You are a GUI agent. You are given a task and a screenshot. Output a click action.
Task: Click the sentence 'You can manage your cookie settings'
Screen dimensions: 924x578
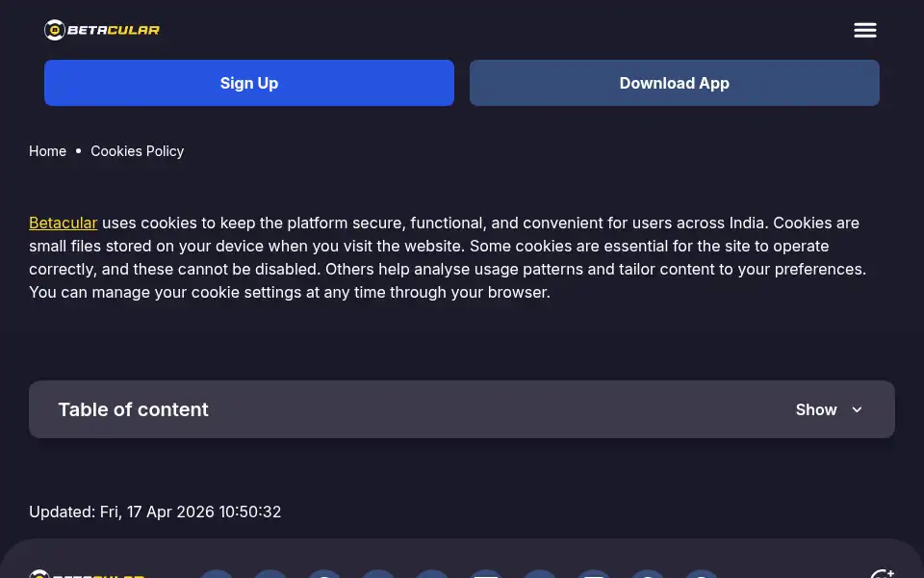pyautogui.click(x=165, y=293)
